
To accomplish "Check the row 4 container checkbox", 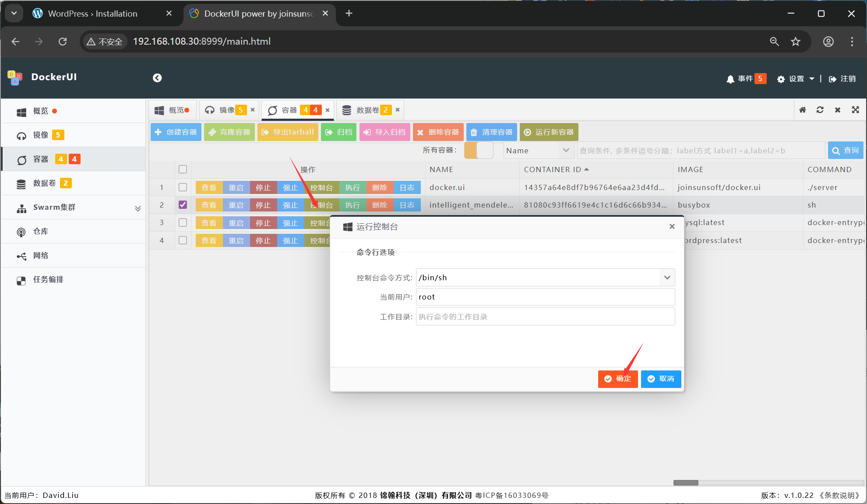I will 183,240.
